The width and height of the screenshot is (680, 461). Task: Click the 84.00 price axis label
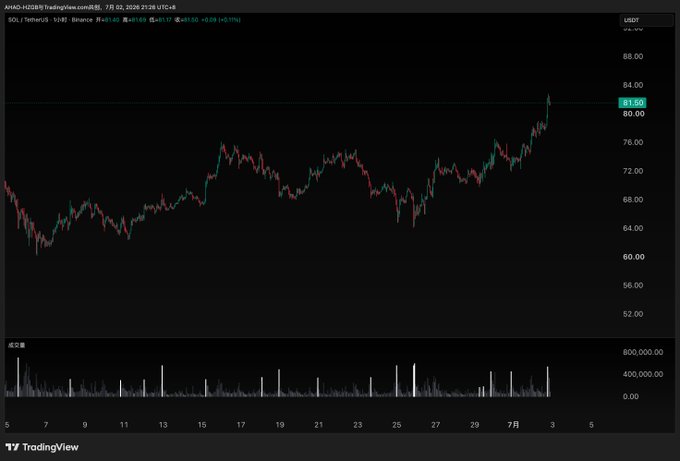point(633,85)
